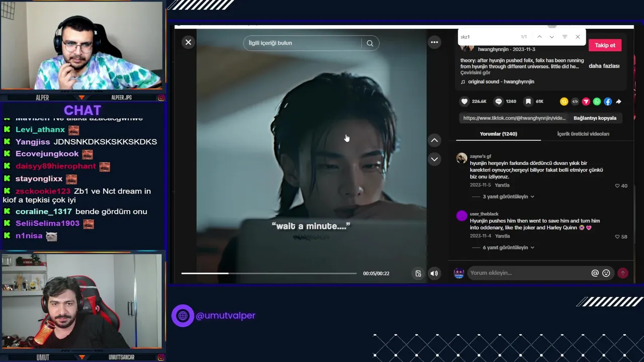The height and width of the screenshot is (362, 644).
Task: Like user_theblack comment with 58 likes
Action: point(617,236)
